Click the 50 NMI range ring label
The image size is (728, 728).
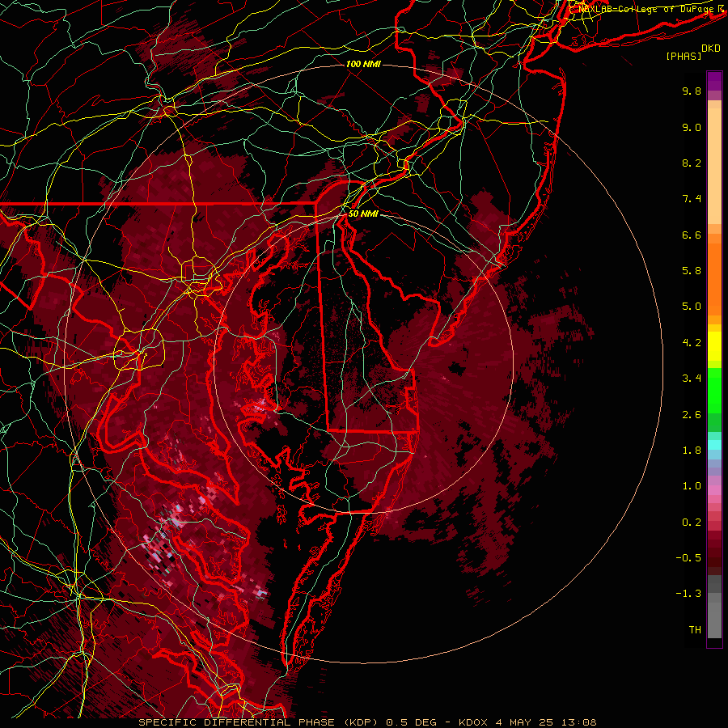pos(363,214)
